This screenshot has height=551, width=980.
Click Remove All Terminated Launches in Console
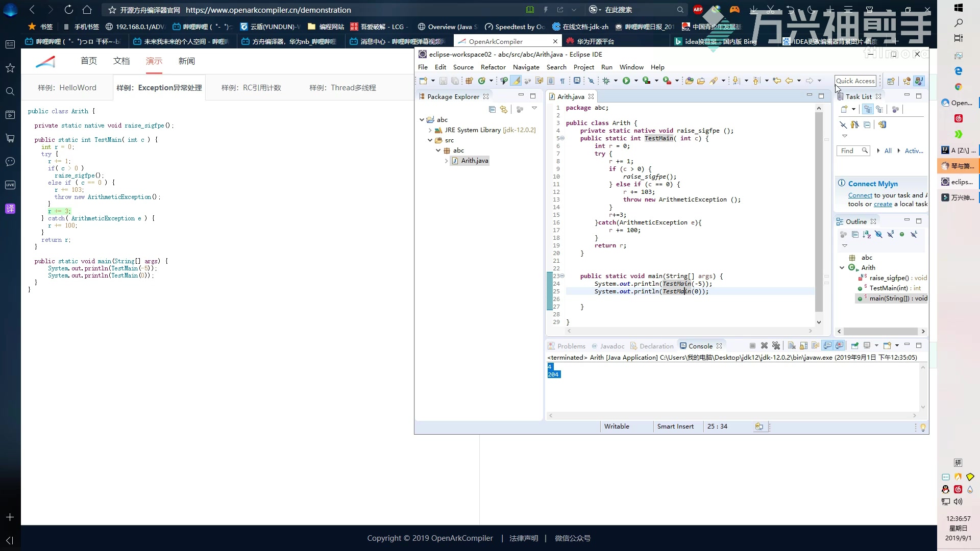coord(776,345)
